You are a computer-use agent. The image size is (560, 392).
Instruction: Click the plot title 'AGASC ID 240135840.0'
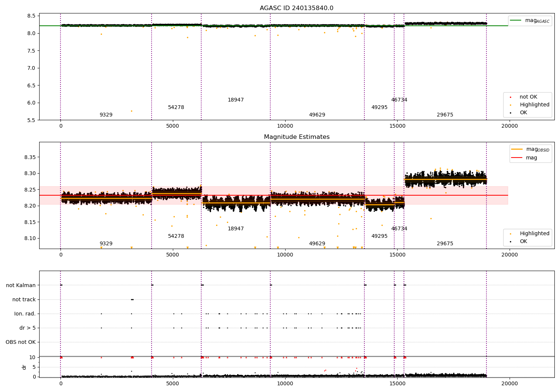pos(296,8)
